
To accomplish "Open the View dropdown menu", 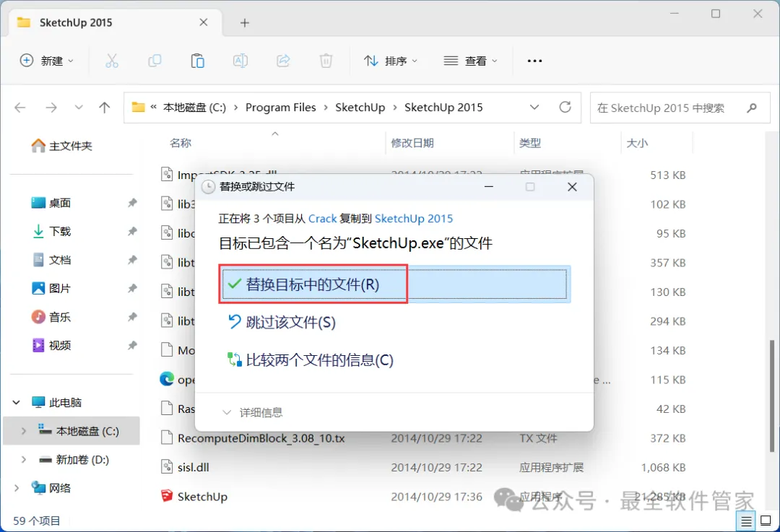I will pyautogui.click(x=470, y=61).
